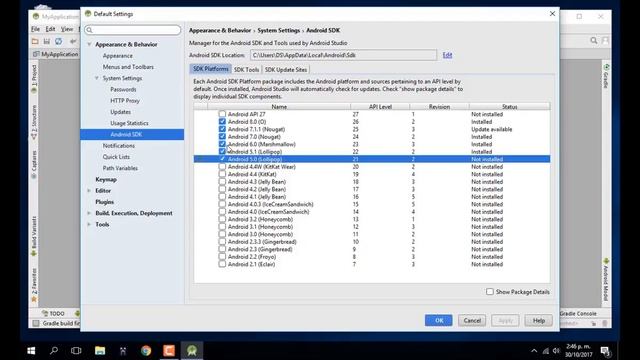Open the TODO tool window
Screen dimensions: 640x360
(53, 313)
